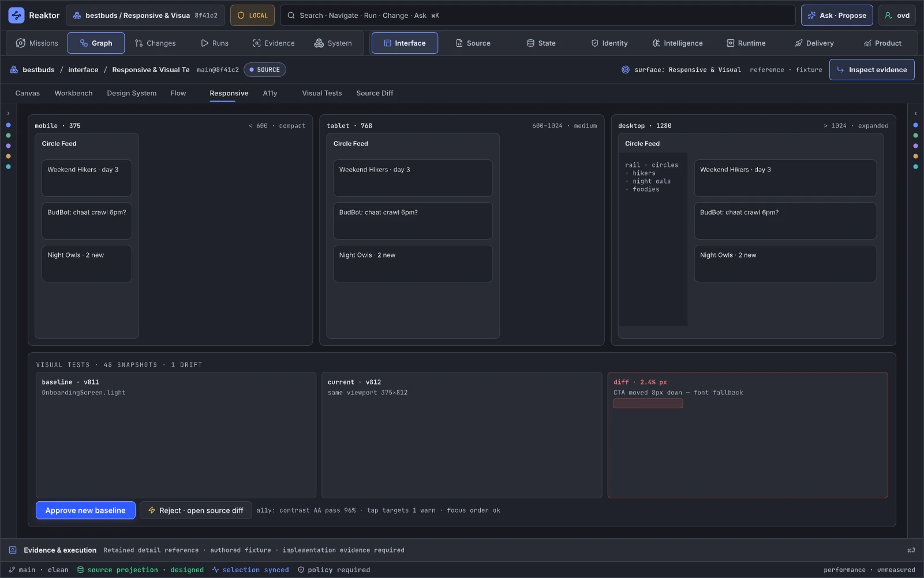This screenshot has height=578, width=924.
Task: Click policy required status item
Action: click(334, 570)
